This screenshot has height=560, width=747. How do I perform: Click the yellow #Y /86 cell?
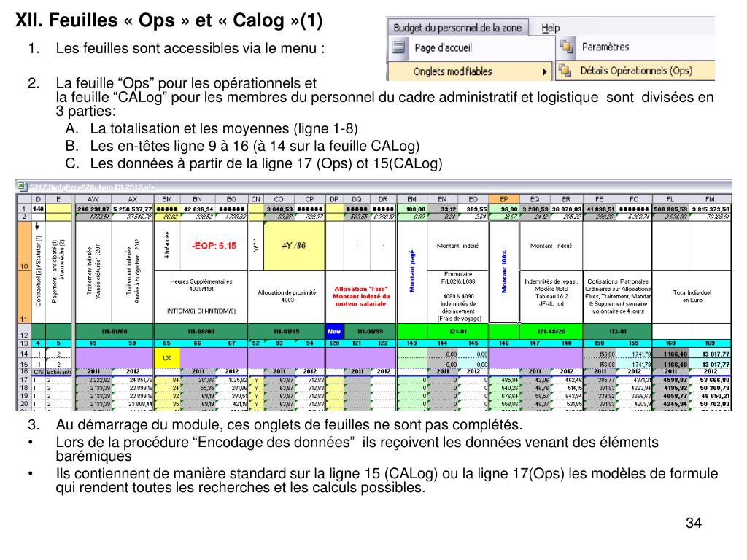[x=294, y=246]
